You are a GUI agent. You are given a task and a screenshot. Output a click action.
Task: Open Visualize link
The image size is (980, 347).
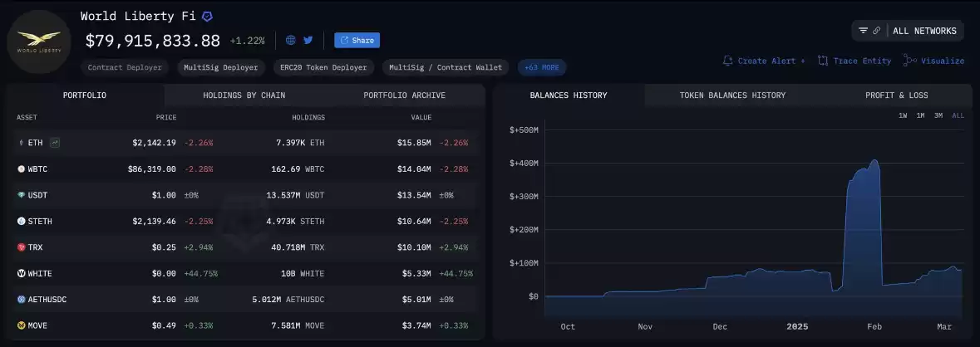(943, 61)
